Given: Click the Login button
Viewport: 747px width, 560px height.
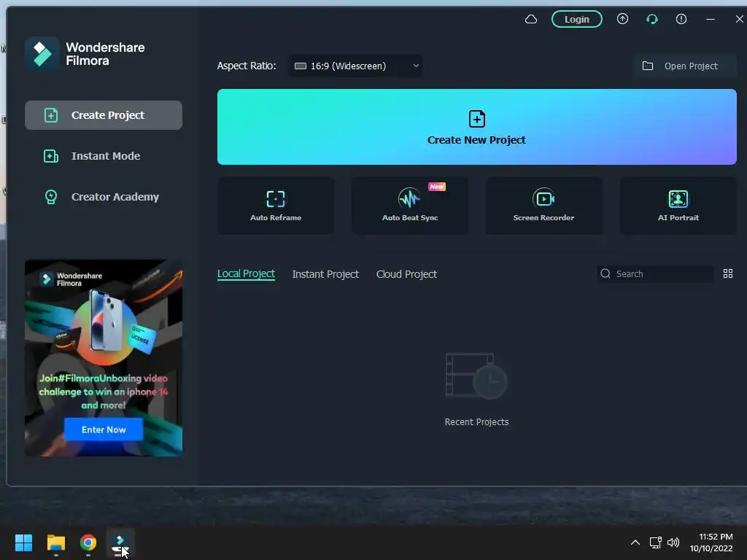Looking at the screenshot, I should [x=576, y=19].
